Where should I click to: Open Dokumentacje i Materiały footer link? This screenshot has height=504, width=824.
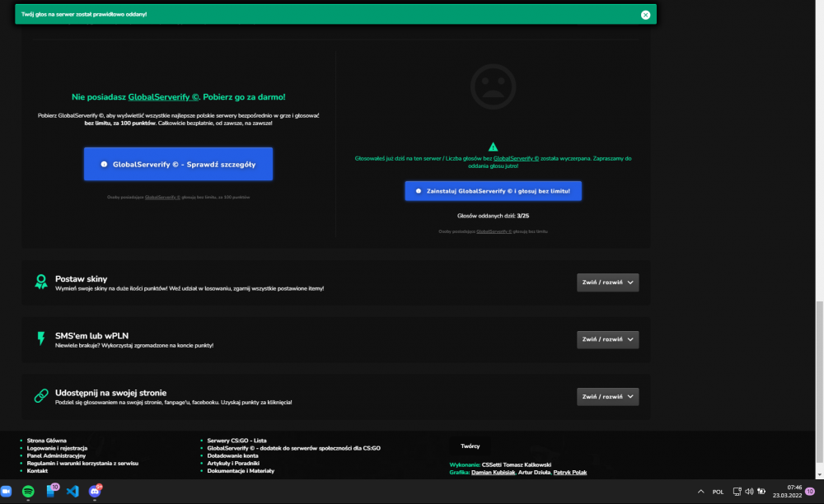[241, 471]
